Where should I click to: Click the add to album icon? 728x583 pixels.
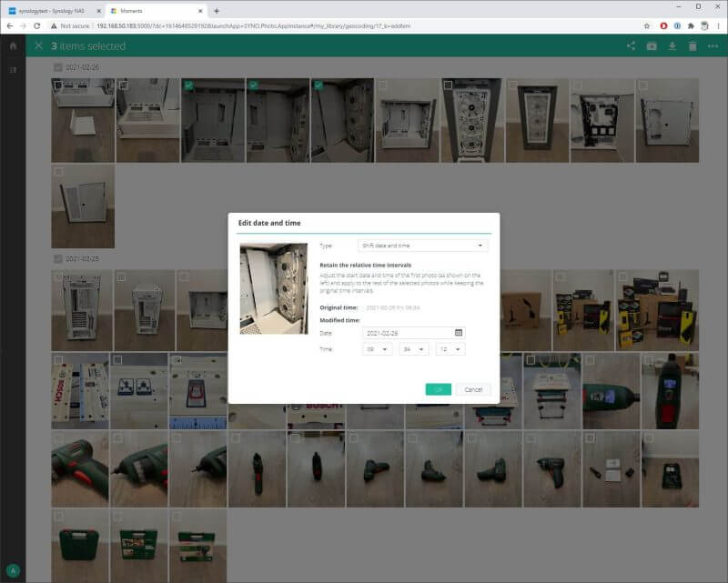pos(652,45)
